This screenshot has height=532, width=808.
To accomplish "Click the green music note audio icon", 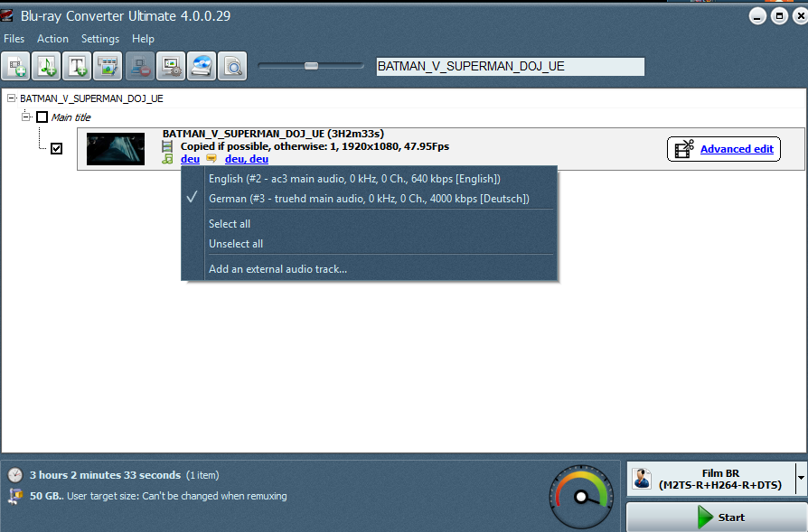I will pyautogui.click(x=167, y=159).
